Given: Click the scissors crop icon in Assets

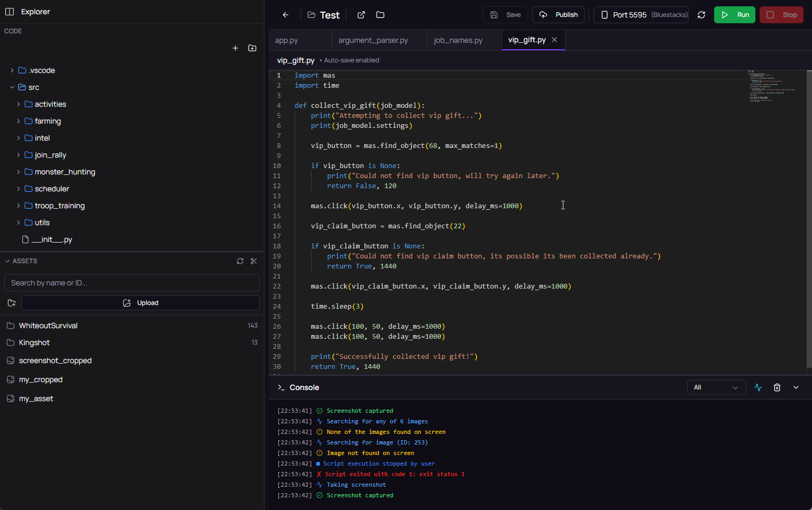Looking at the screenshot, I should [x=254, y=261].
